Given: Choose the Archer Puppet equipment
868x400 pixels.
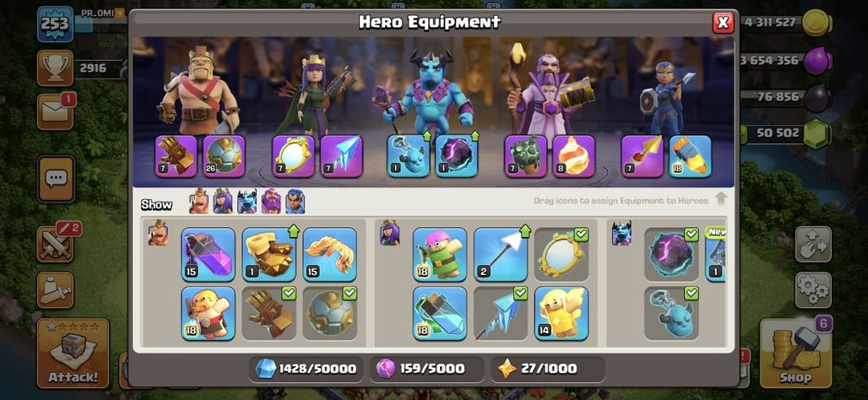Looking at the screenshot, I should [x=440, y=255].
